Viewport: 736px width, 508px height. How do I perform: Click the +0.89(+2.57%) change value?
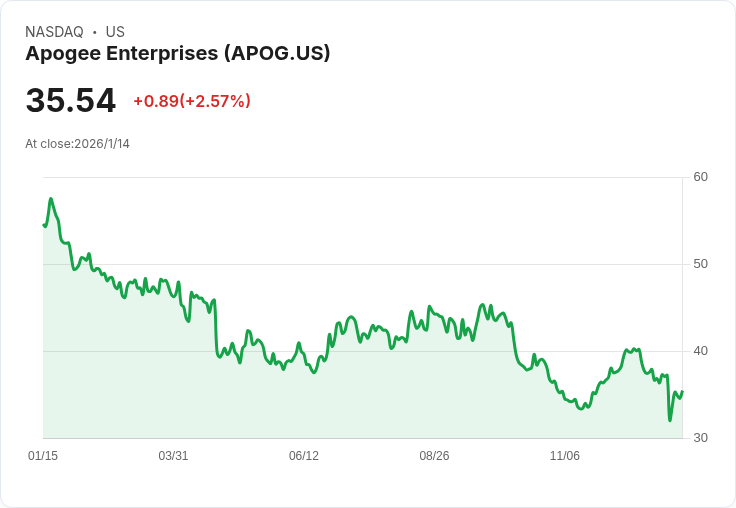(x=191, y=101)
